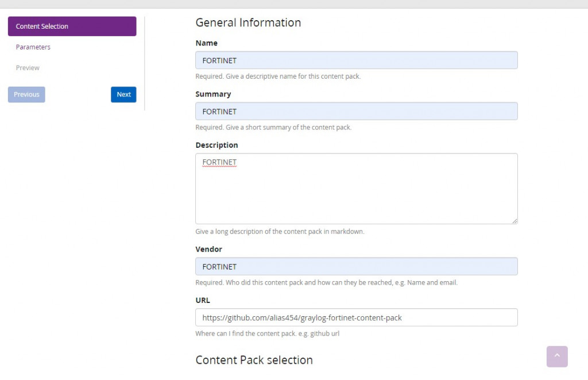Click the Content Pack selection heading
Screen dimensions: 588x380
click(x=254, y=360)
